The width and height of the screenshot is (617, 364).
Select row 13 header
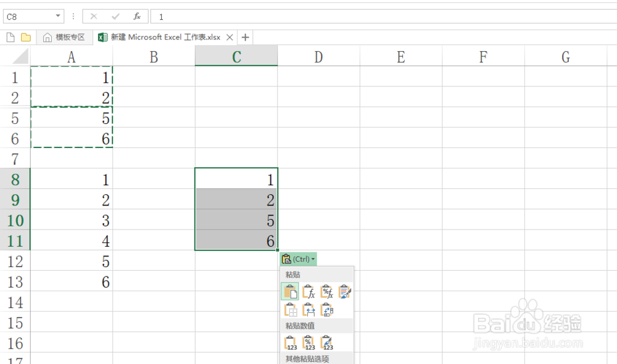tap(15, 281)
